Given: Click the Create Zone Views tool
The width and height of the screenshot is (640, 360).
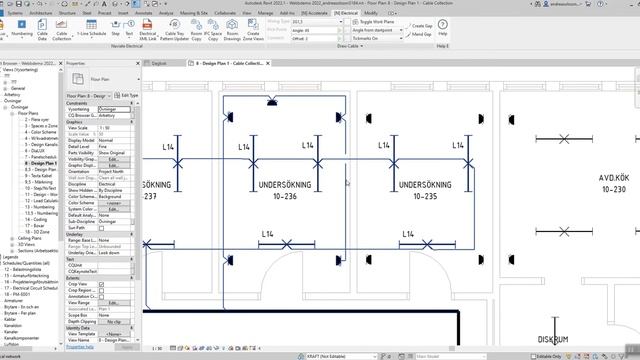Looking at the screenshot, I should pyautogui.click(x=253, y=30).
